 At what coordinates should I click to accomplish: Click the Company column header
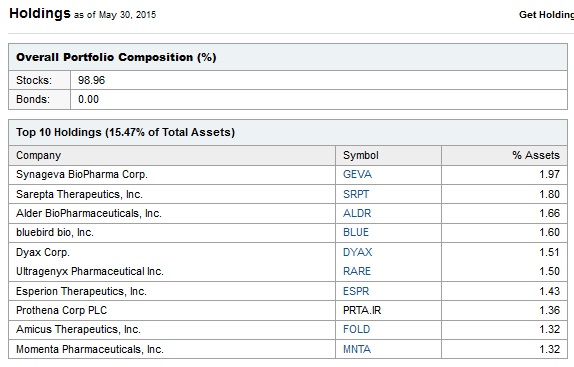[x=38, y=155]
